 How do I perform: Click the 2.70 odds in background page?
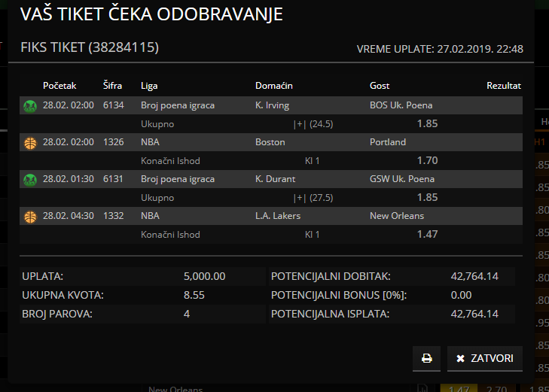[496, 389]
